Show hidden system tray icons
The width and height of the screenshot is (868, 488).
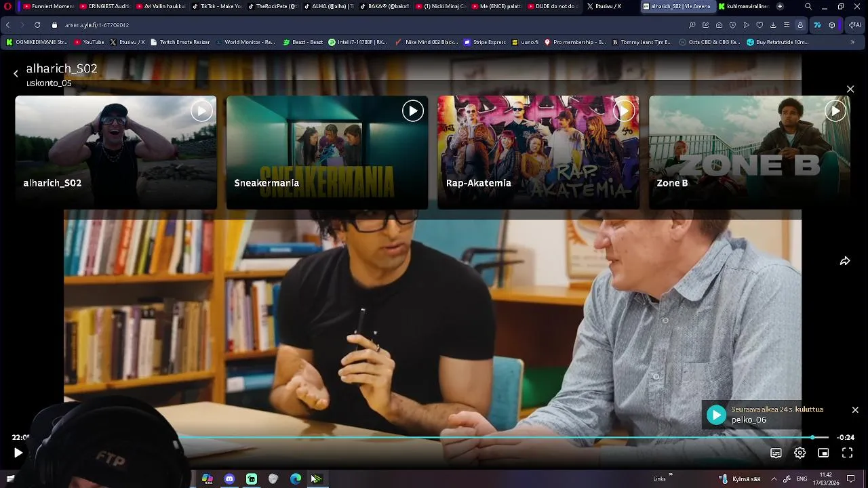coord(774,479)
